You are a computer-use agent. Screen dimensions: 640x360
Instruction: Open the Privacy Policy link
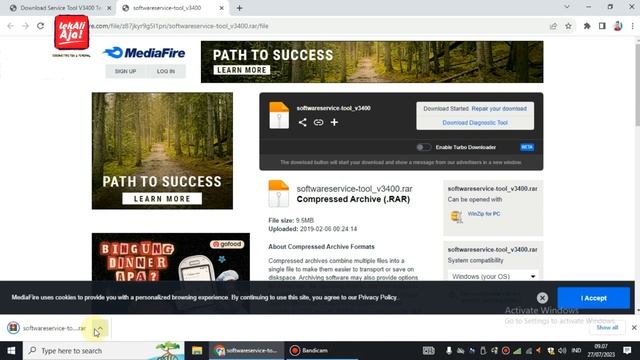pos(378,298)
